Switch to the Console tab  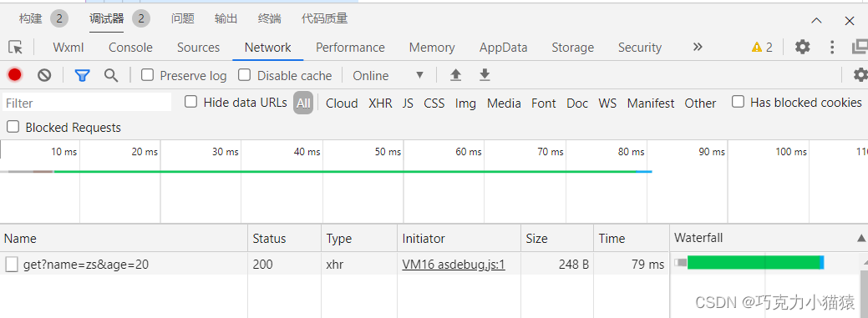(130, 48)
